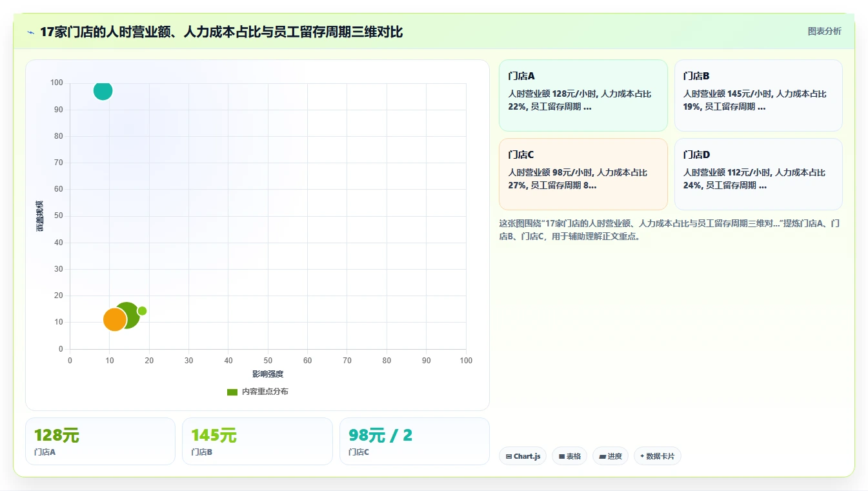Click the Chart.js tag chip

[523, 456]
